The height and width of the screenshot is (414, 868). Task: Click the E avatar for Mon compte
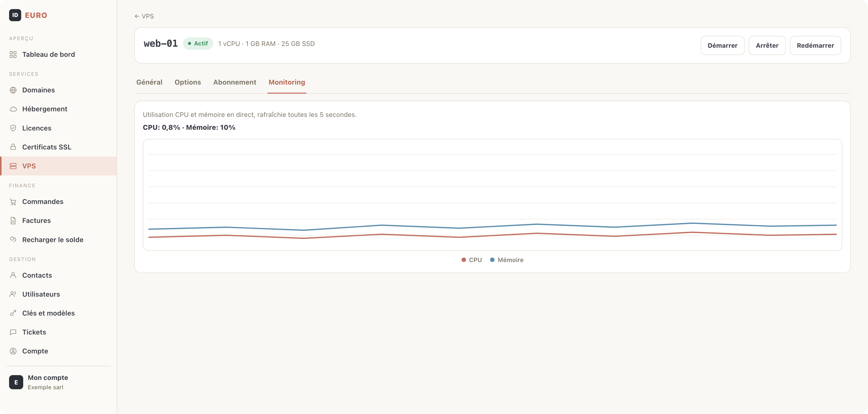pyautogui.click(x=16, y=382)
